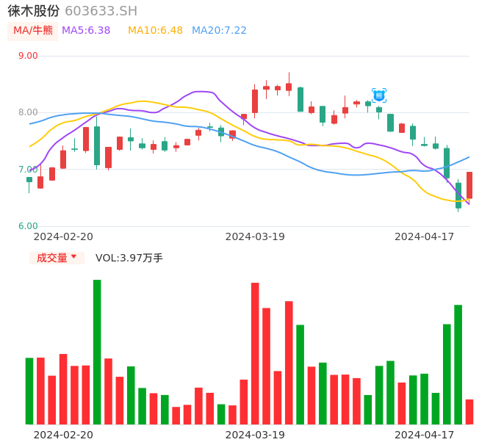Viewport: 504px width, 445px height.
Task: Click the last red volume bar on the right
Action: click(469, 412)
